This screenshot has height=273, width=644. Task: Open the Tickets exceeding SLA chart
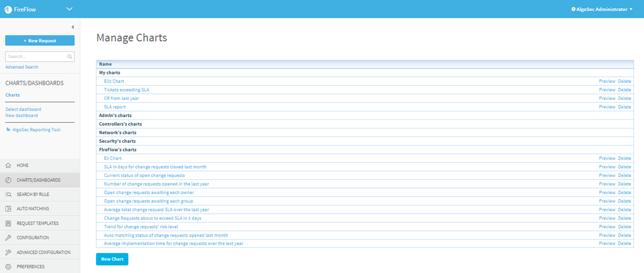click(126, 90)
